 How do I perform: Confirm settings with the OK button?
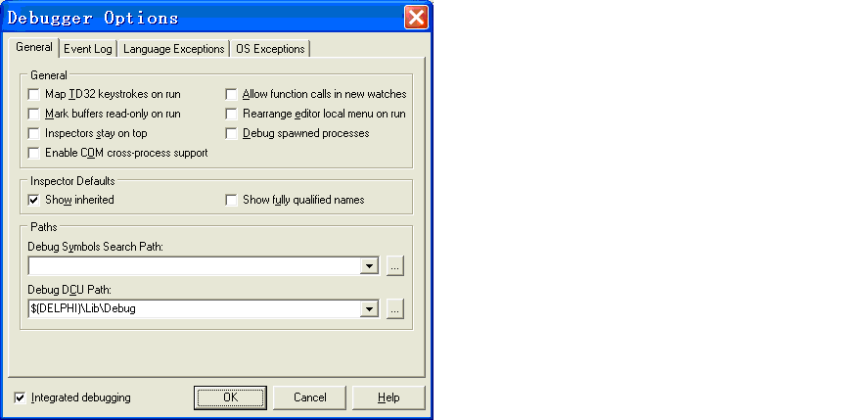point(230,397)
